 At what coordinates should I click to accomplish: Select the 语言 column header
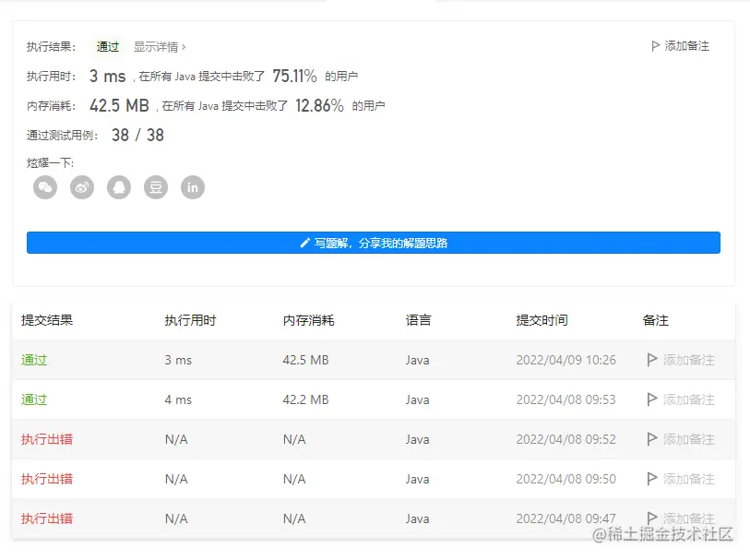pos(419,320)
